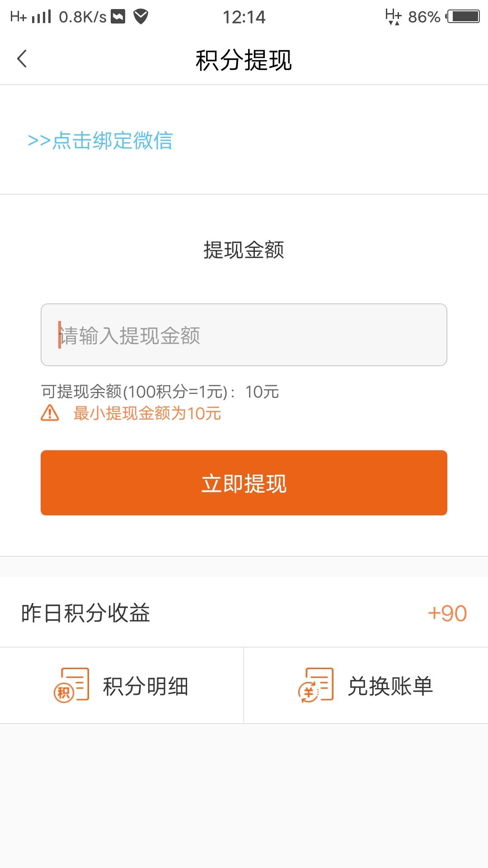This screenshot has width=488, height=868.
Task: Tap the 最小提现金额为10元 warning text
Action: point(147,413)
